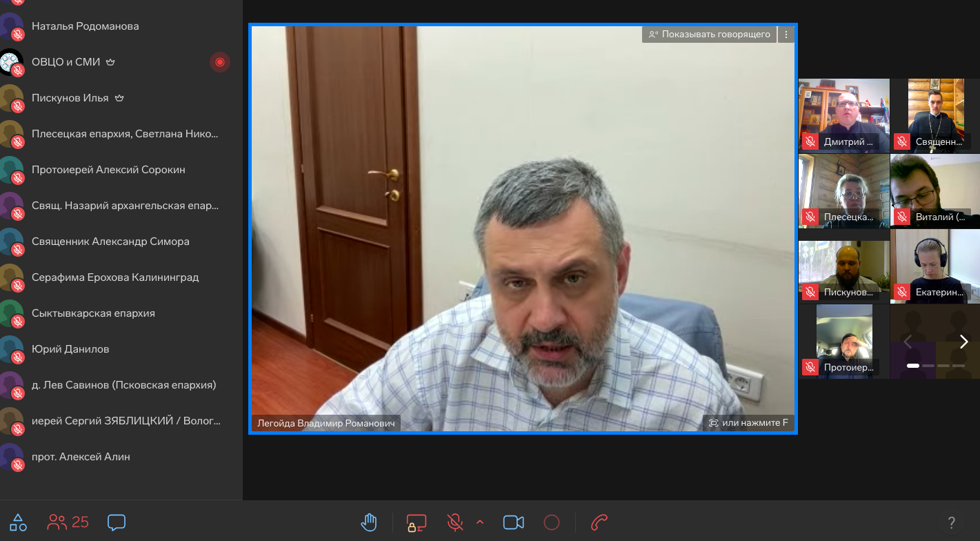Open the participants list showing 25
This screenshot has height=541, width=980.
point(68,522)
